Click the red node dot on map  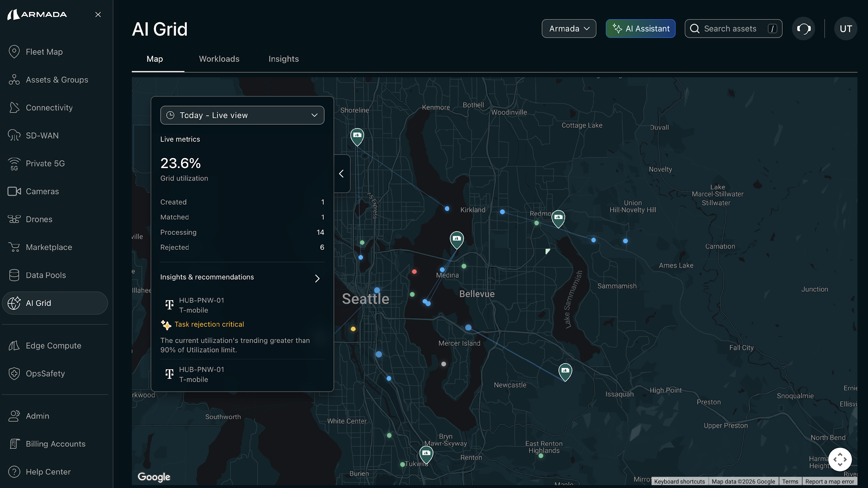pyautogui.click(x=414, y=272)
